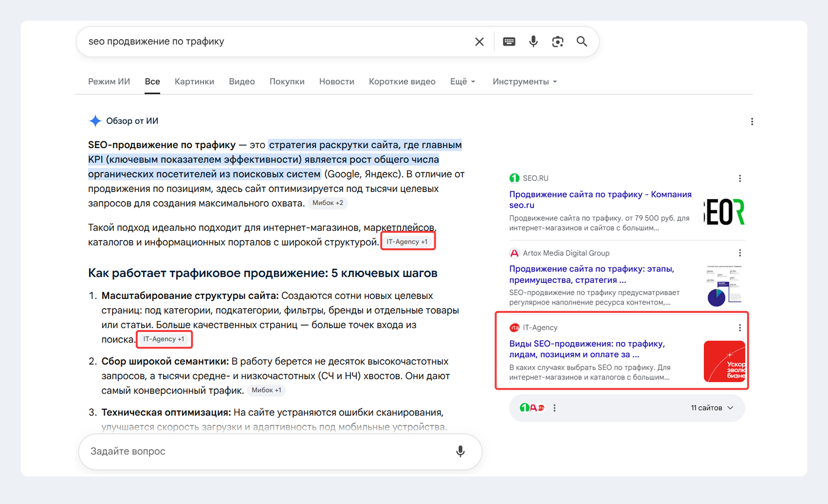Click 'IT-Agency +1' chip after 'поиска.'
This screenshot has width=828, height=504.
click(x=164, y=339)
